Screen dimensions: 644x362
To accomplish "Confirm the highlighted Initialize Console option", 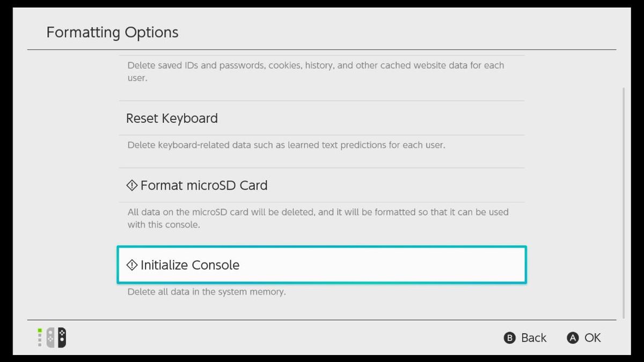I will [x=189, y=264].
